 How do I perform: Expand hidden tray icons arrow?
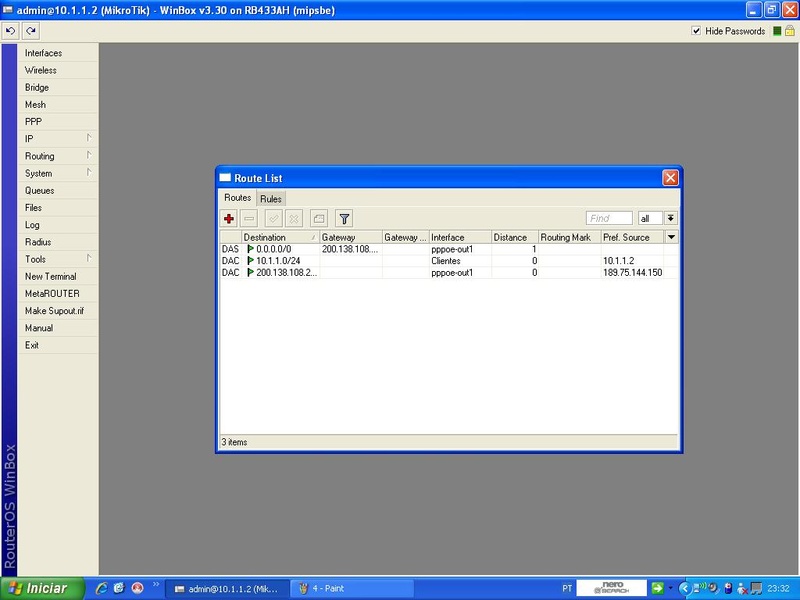(x=684, y=588)
